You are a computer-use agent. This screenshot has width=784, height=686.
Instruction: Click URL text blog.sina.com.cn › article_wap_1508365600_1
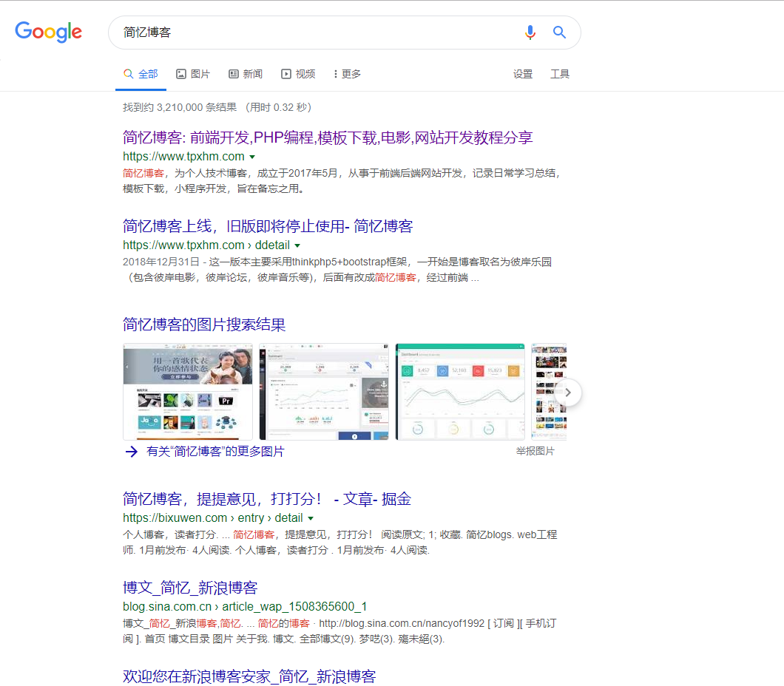pos(245,607)
